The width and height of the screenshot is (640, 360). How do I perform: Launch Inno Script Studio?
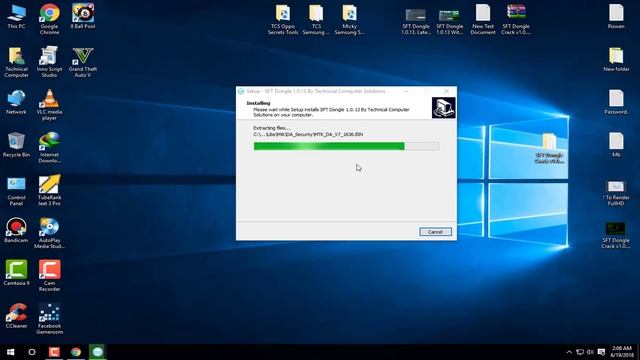click(49, 62)
